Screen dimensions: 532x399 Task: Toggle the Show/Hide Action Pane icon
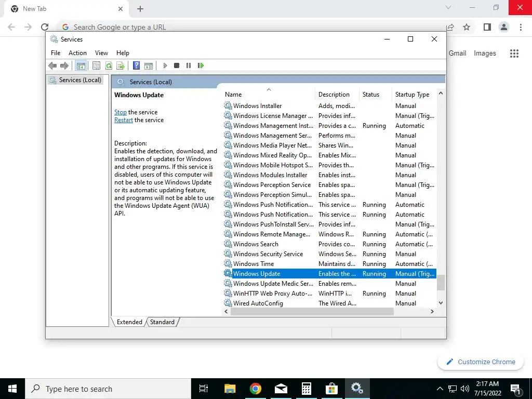point(149,65)
